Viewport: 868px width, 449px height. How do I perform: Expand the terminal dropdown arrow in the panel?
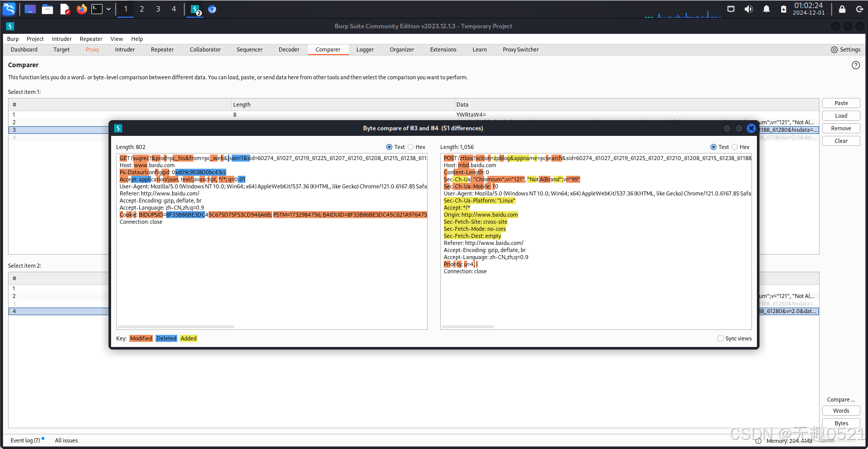tap(109, 9)
